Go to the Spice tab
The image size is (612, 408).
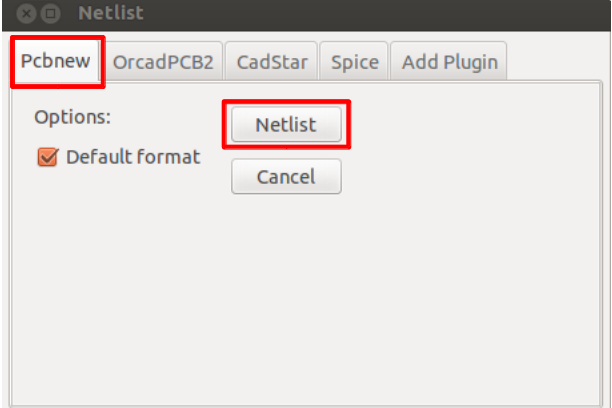(x=354, y=62)
